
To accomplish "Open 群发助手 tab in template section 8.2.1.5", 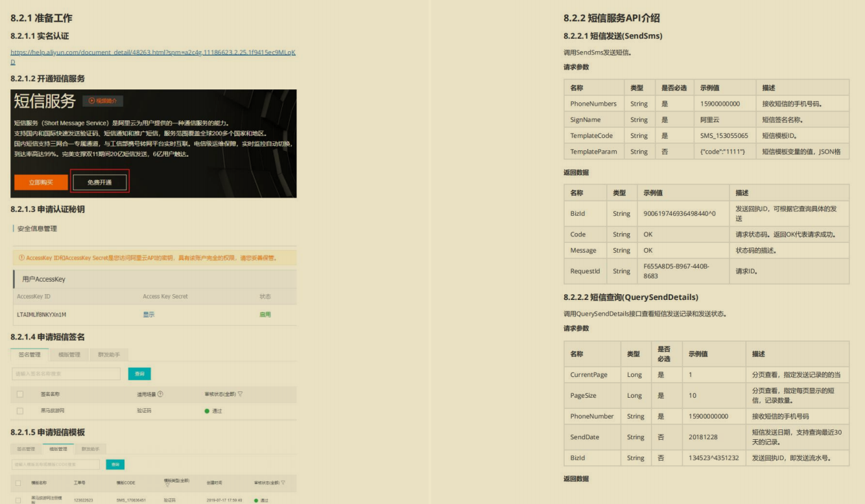I will (x=90, y=448).
